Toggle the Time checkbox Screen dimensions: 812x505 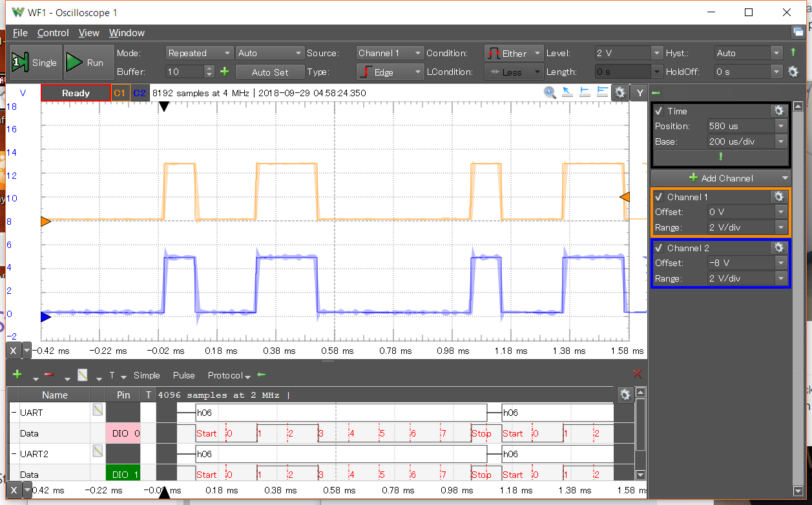point(659,111)
